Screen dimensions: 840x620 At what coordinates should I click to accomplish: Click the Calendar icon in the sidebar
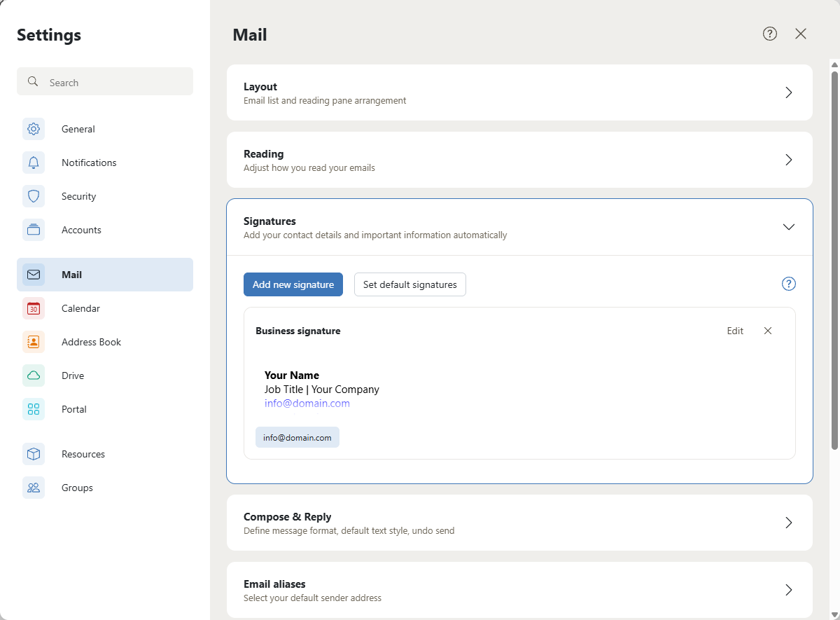[x=34, y=308]
